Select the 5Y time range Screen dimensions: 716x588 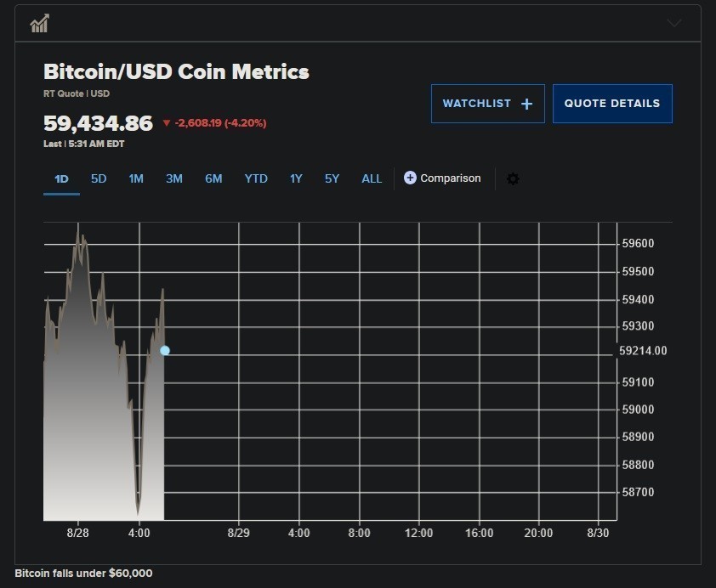(332, 178)
